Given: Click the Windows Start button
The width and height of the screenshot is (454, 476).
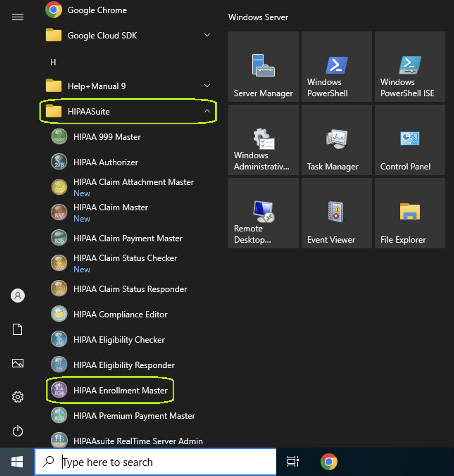Looking at the screenshot, I should coord(17,462).
